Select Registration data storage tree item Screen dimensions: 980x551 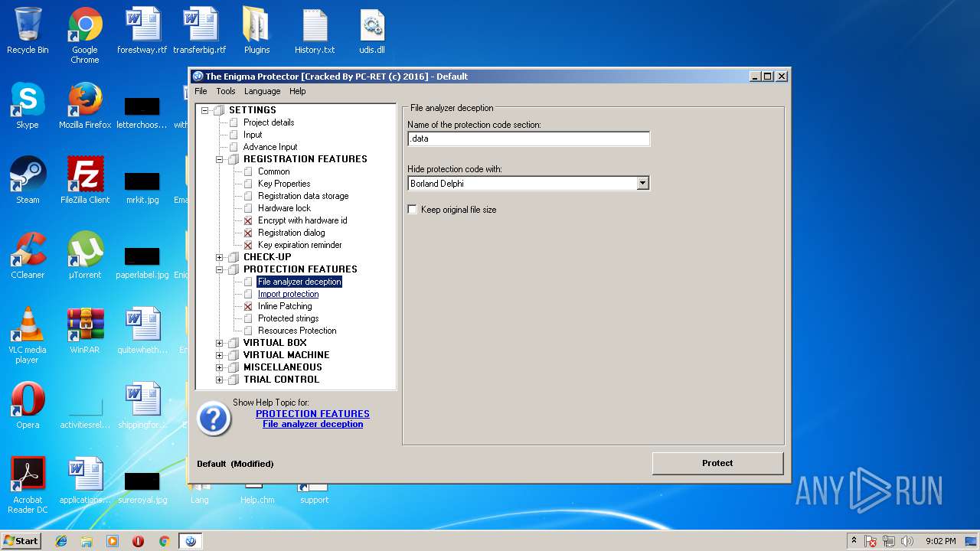point(303,196)
